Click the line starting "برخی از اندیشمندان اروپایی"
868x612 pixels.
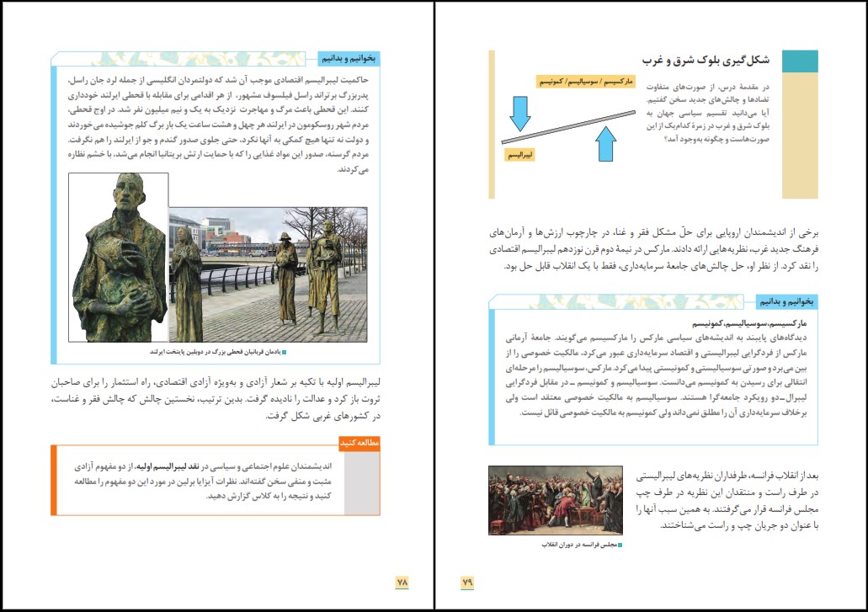654,232
